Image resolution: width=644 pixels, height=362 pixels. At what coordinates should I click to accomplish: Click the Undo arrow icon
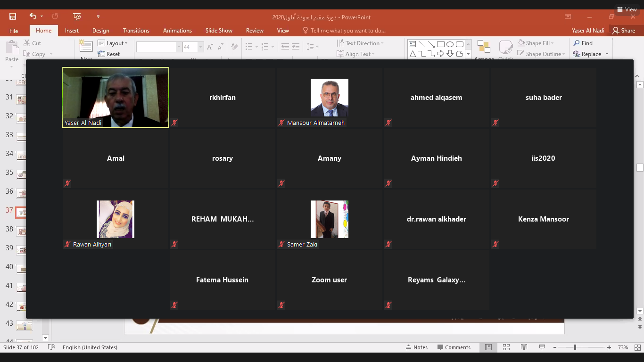33,16
